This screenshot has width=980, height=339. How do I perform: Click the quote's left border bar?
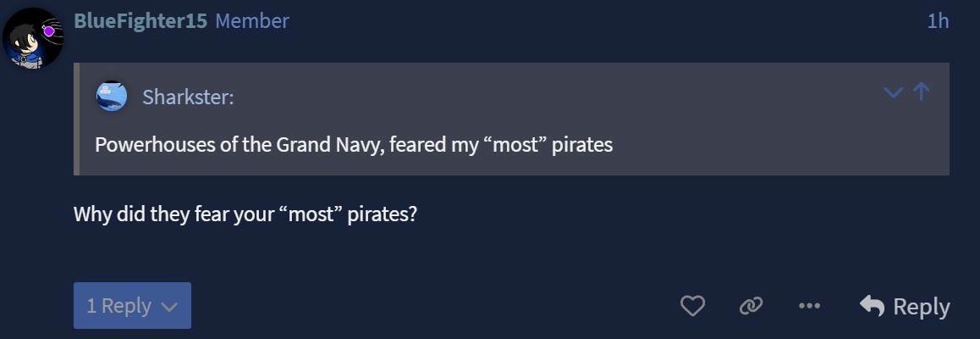[77, 119]
